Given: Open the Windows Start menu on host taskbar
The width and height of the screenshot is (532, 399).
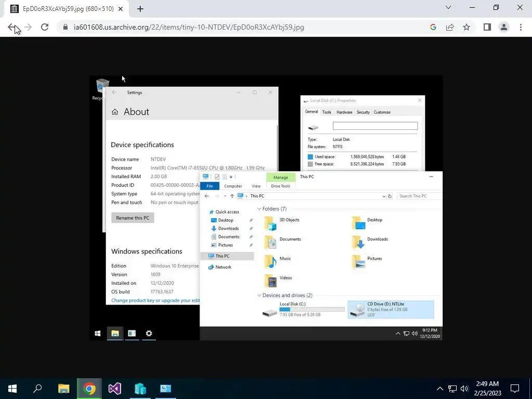Looking at the screenshot, I should pos(12,389).
